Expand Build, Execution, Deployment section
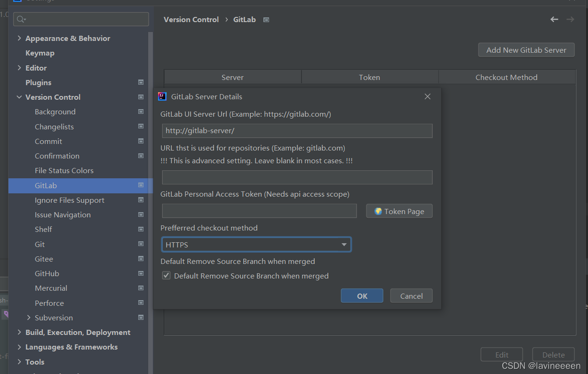This screenshot has height=374, width=588. 19,332
